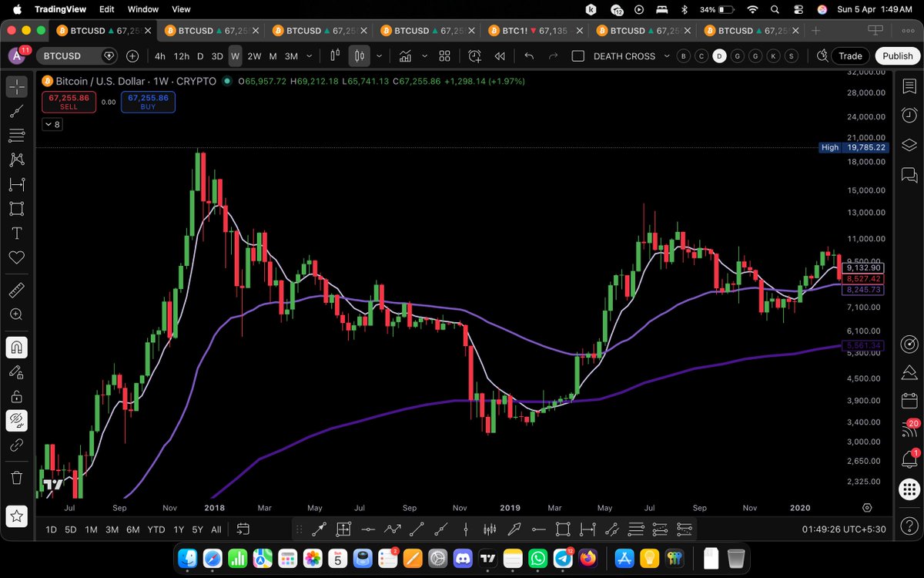Screen dimensions: 924x578
Task: Toggle the drawing sync link icon
Action: coord(17,445)
